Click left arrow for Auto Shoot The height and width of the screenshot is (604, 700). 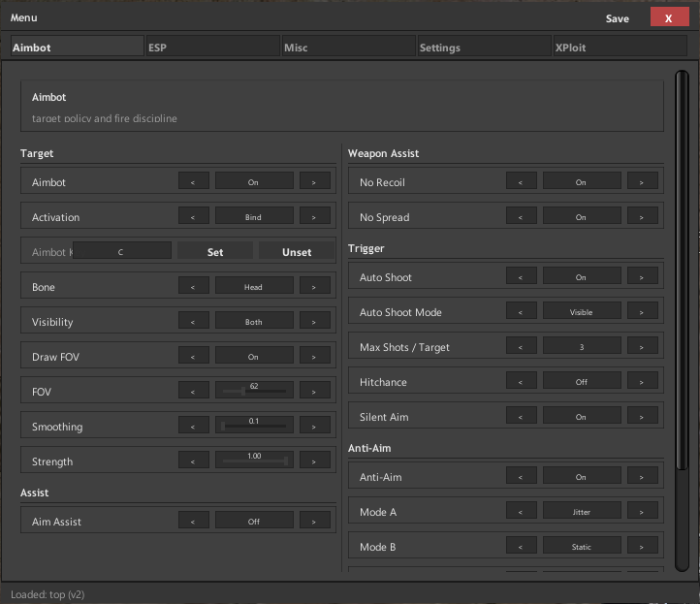click(521, 276)
